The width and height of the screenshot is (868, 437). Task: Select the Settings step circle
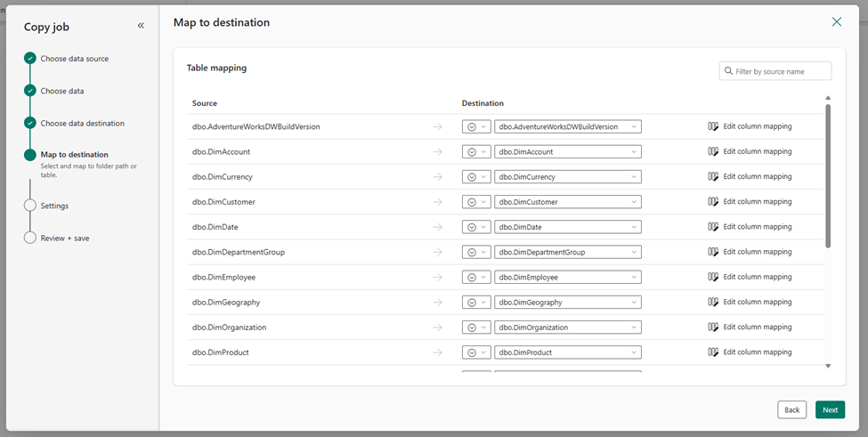point(30,206)
